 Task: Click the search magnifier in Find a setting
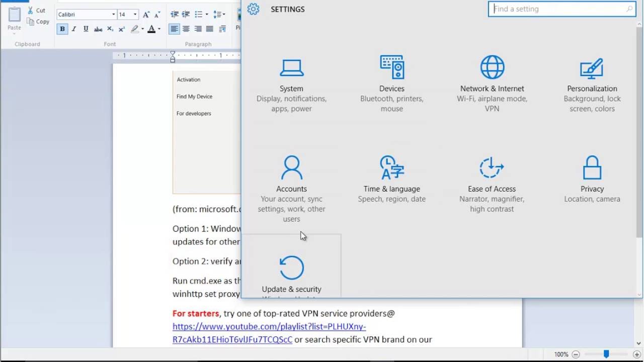(x=629, y=9)
